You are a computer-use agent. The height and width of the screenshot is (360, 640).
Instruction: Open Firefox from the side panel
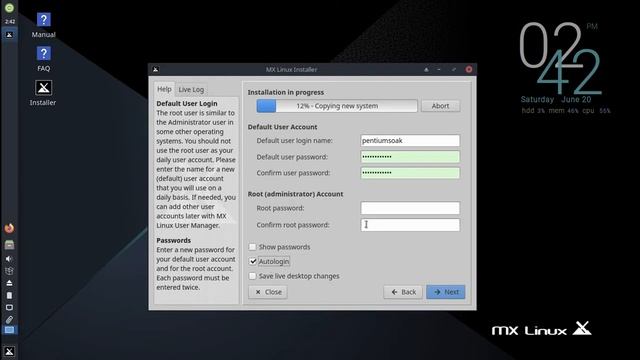pos(9,228)
